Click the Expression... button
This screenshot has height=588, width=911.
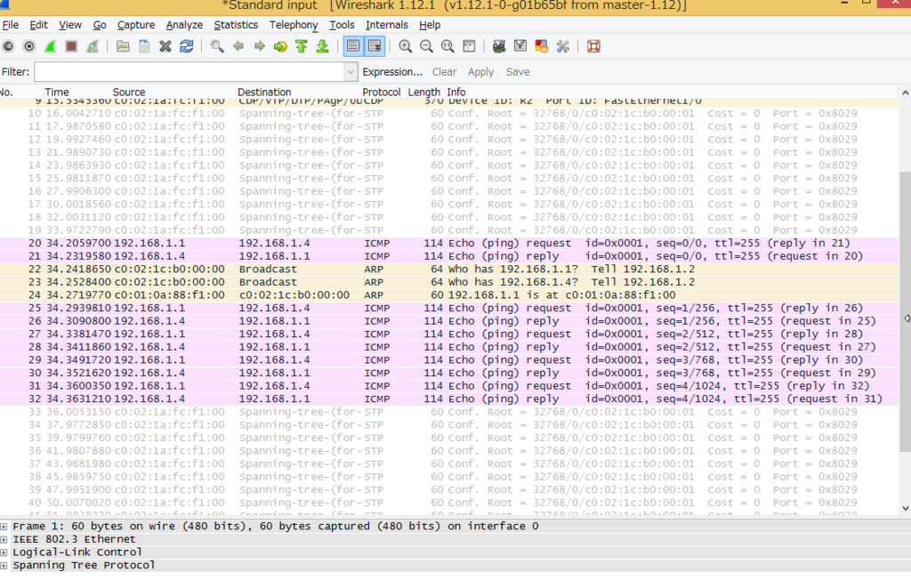392,72
